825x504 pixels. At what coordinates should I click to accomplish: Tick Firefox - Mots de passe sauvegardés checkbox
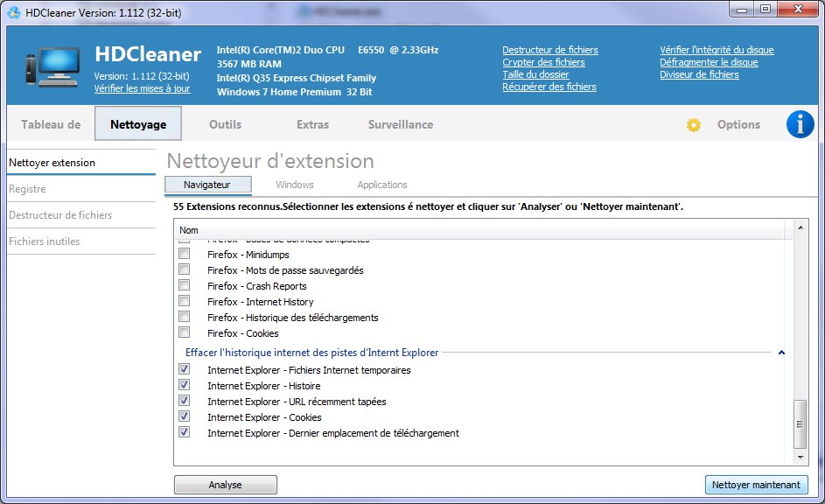tap(184, 269)
